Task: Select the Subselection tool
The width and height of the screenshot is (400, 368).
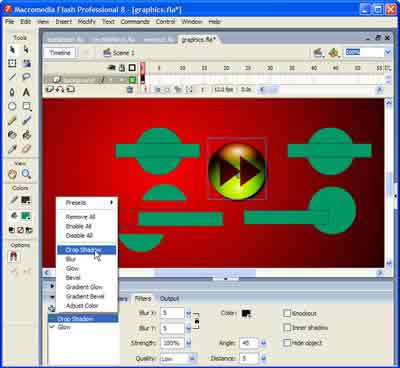Action: [x=26, y=50]
